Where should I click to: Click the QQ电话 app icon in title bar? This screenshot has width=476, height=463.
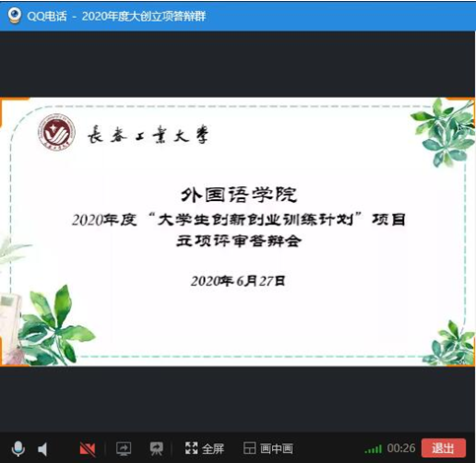click(x=15, y=16)
